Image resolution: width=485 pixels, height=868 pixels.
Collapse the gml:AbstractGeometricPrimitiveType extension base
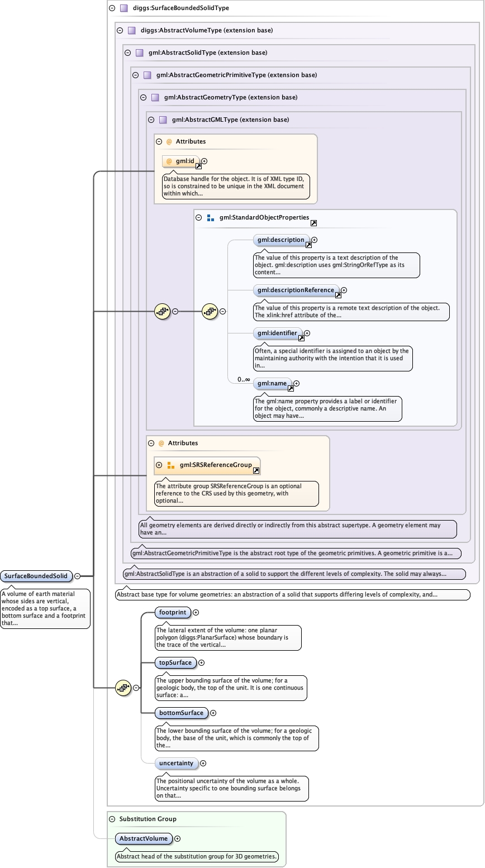pyautogui.click(x=135, y=75)
